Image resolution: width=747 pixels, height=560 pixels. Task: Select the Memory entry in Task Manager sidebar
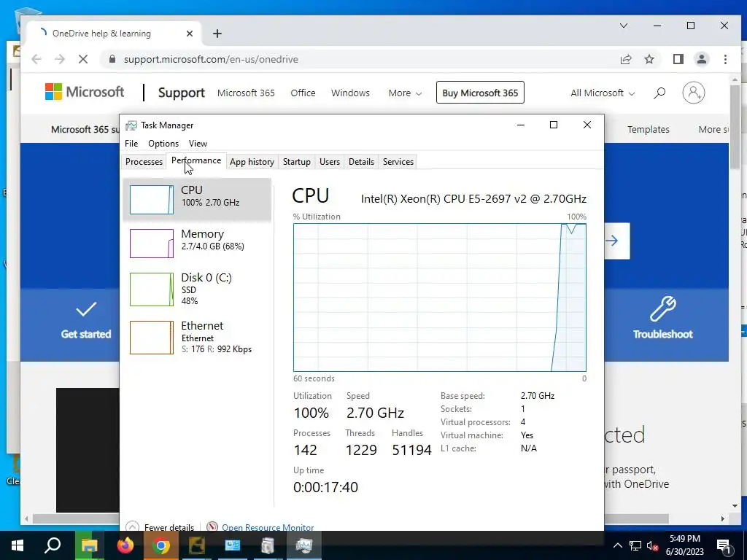197,244
